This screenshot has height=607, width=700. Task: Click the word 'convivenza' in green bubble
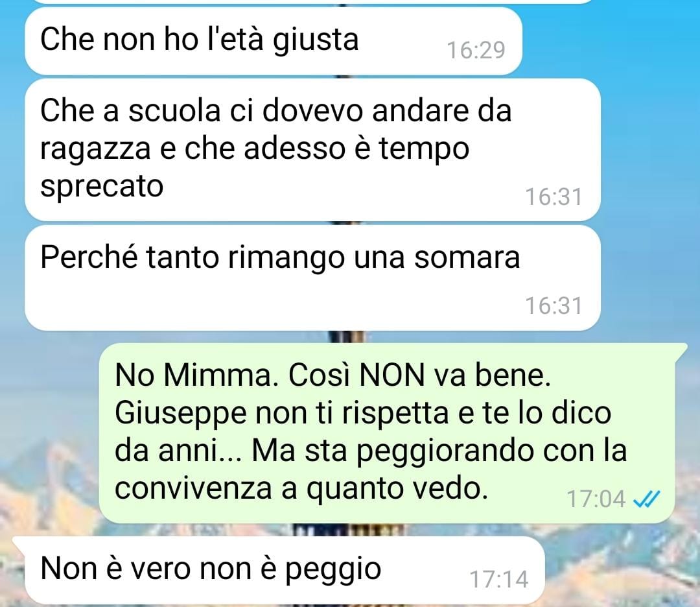pyautogui.click(x=193, y=488)
